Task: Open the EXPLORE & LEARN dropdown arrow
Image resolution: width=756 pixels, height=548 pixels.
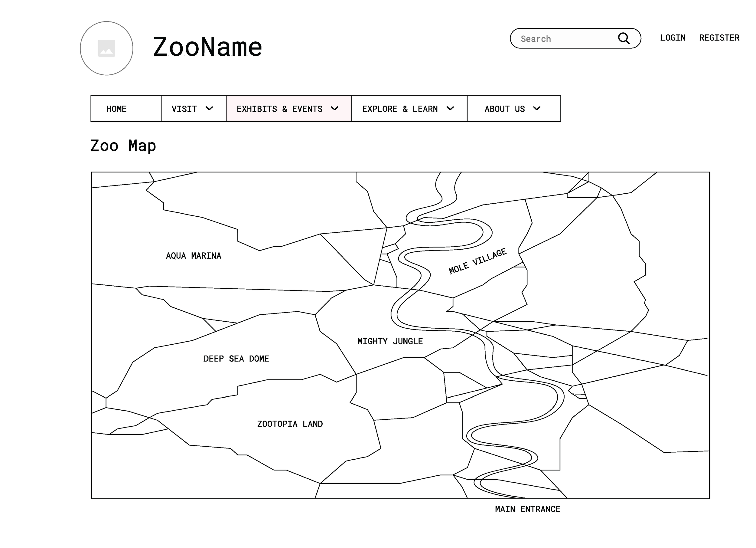Action: pyautogui.click(x=450, y=108)
